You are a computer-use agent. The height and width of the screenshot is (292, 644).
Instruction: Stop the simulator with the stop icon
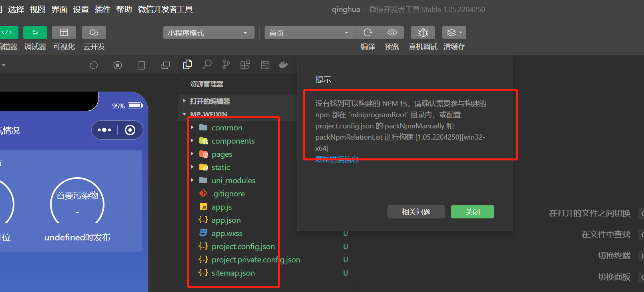tap(118, 65)
